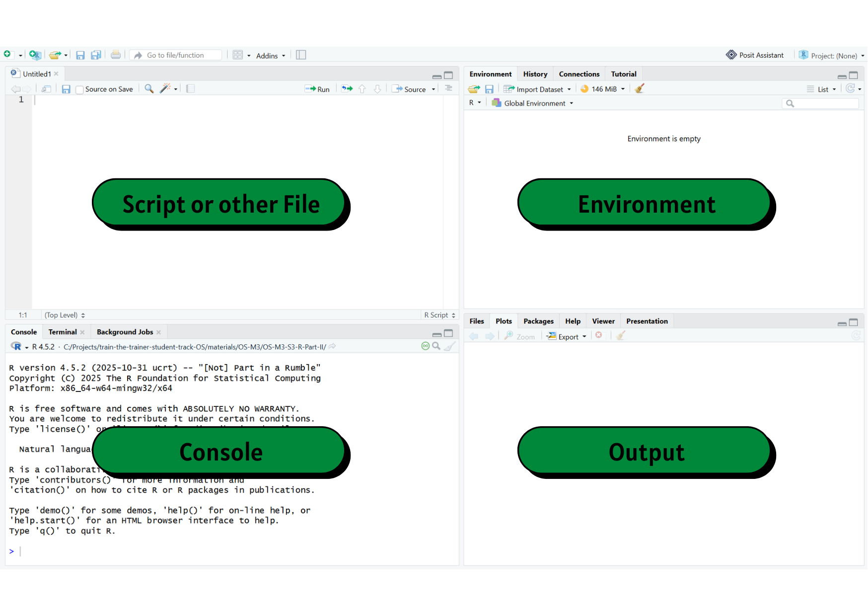Open the Background Jobs tab

(x=125, y=332)
